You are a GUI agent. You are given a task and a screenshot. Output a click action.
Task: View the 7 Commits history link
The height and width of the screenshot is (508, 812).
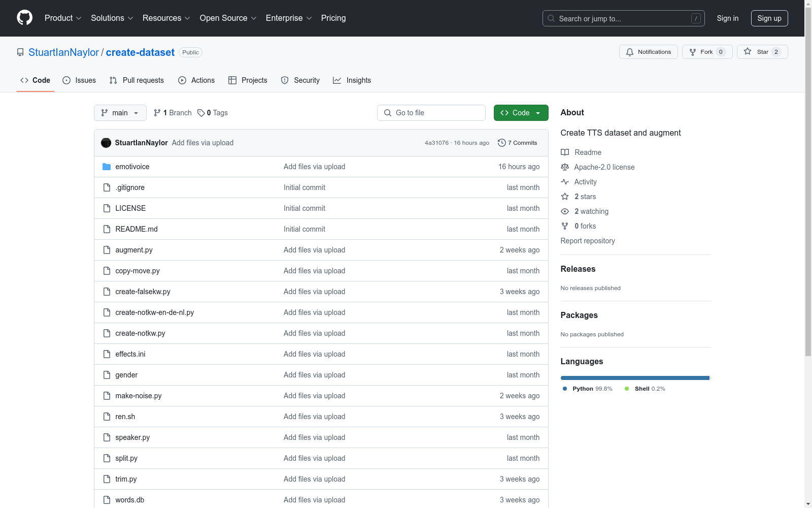click(x=518, y=143)
